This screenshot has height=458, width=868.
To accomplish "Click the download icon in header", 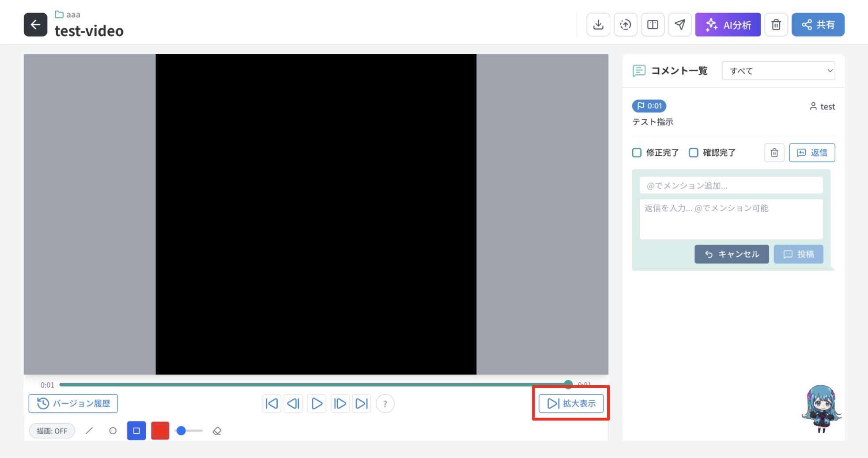I will [598, 25].
